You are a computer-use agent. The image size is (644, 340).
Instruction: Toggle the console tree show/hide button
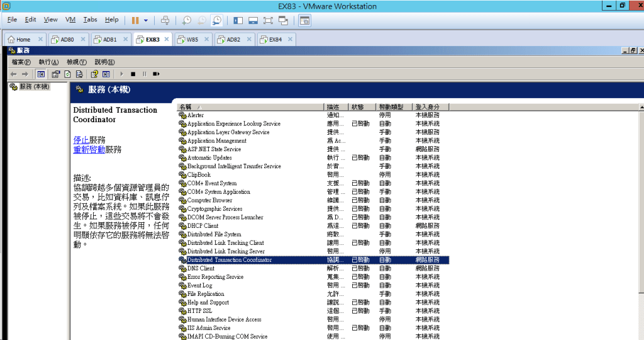point(40,74)
